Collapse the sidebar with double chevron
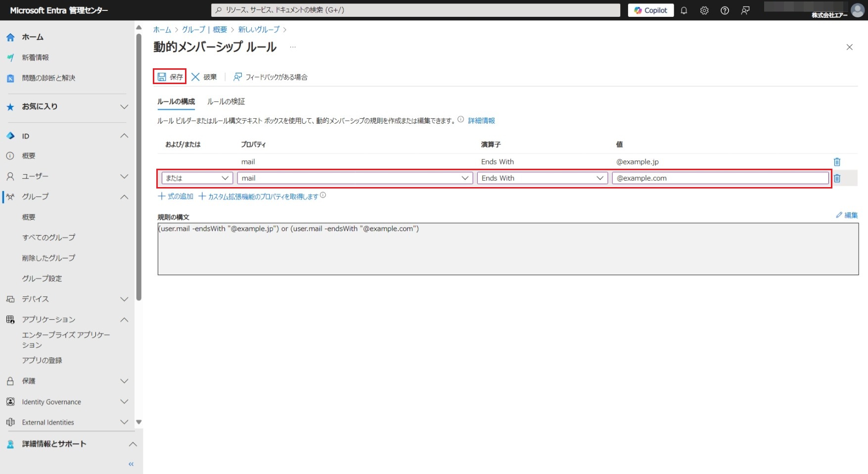 [131, 464]
